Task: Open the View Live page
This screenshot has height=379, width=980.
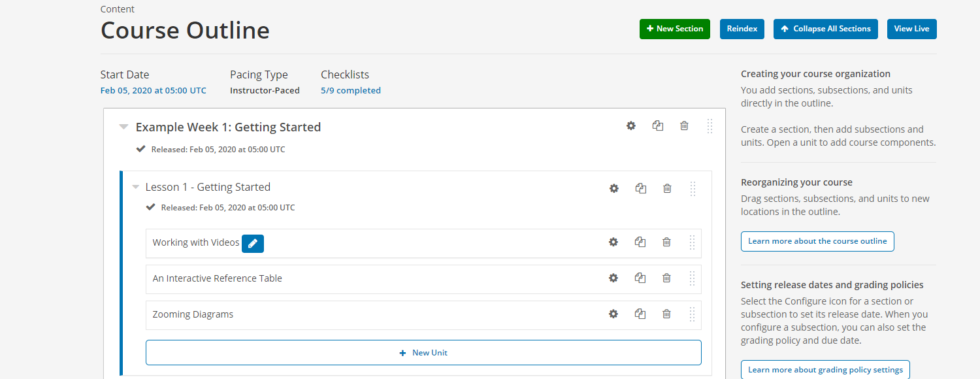Action: 912,29
